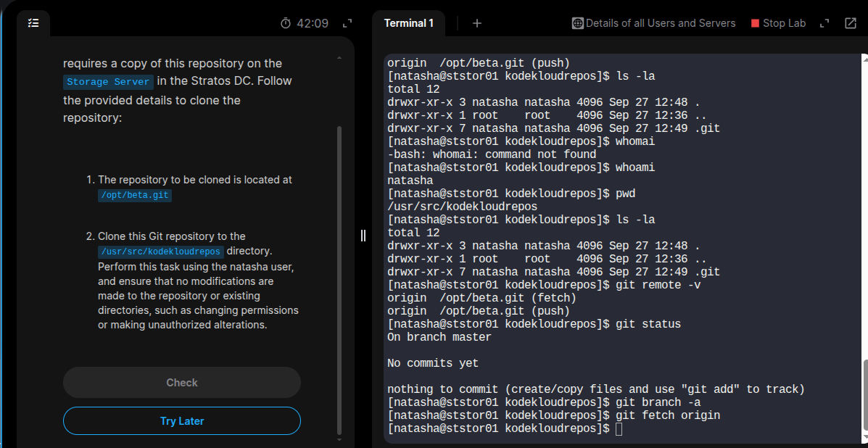Switch to the Terminal 1 tab
This screenshot has width=868, height=448.
(x=409, y=23)
